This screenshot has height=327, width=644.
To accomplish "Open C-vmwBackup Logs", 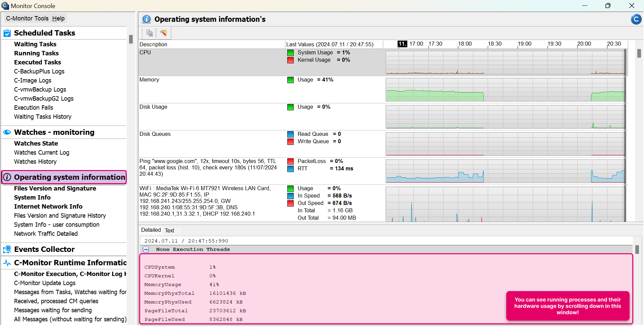I will click(40, 90).
